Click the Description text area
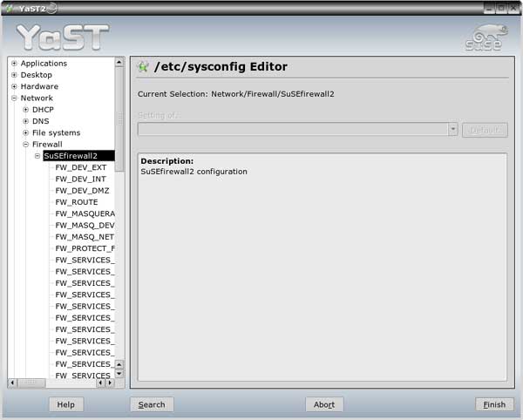Screen dimensions: 523x420 pos(323,267)
